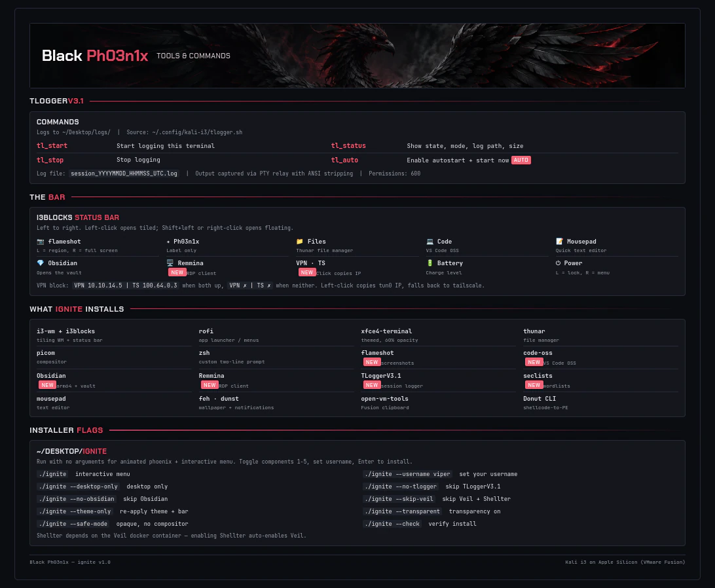715x588 pixels.
Task: Click the Files folder icon
Action: 300,242
